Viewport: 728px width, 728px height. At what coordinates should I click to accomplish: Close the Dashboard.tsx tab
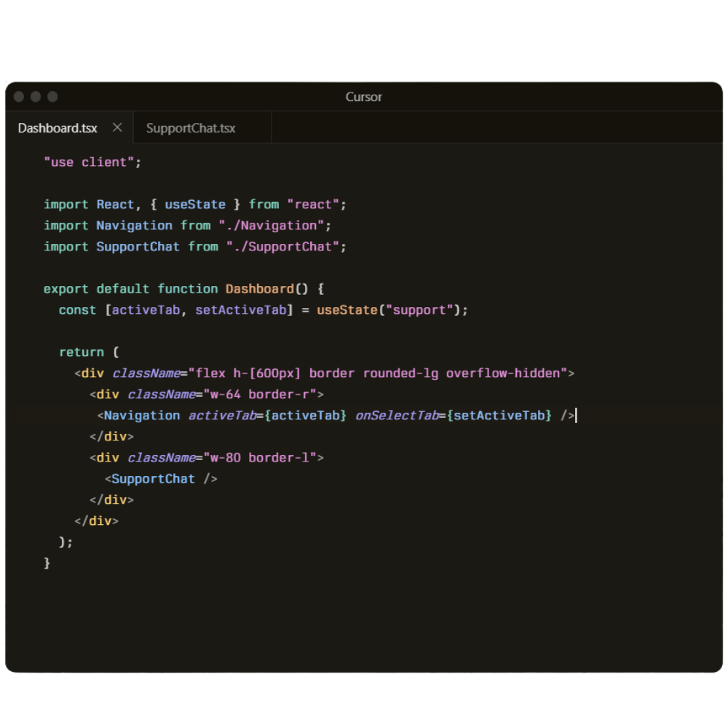point(117,127)
